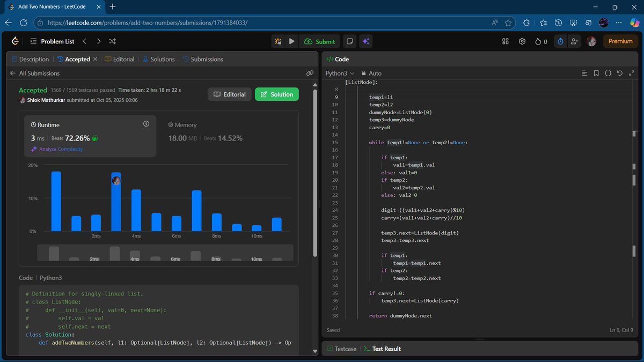Toggle the stopwatch timer
The width and height of the screenshot is (644, 362).
pos(560,41)
